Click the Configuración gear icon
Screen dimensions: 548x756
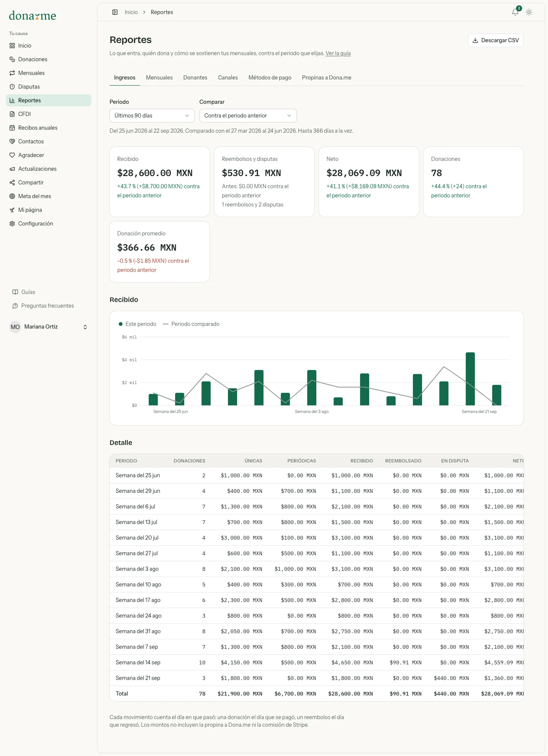tap(12, 224)
